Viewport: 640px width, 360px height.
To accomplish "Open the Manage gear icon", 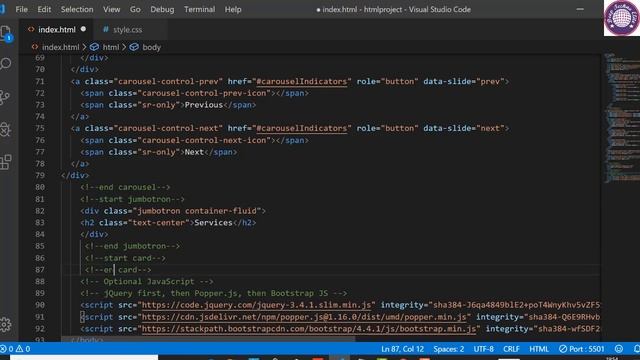I will (6, 324).
